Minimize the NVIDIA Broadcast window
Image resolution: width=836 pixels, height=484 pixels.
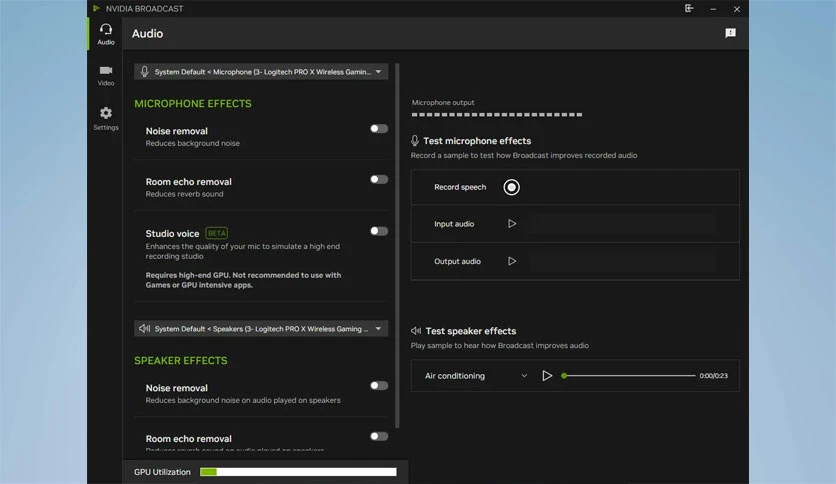pos(713,9)
